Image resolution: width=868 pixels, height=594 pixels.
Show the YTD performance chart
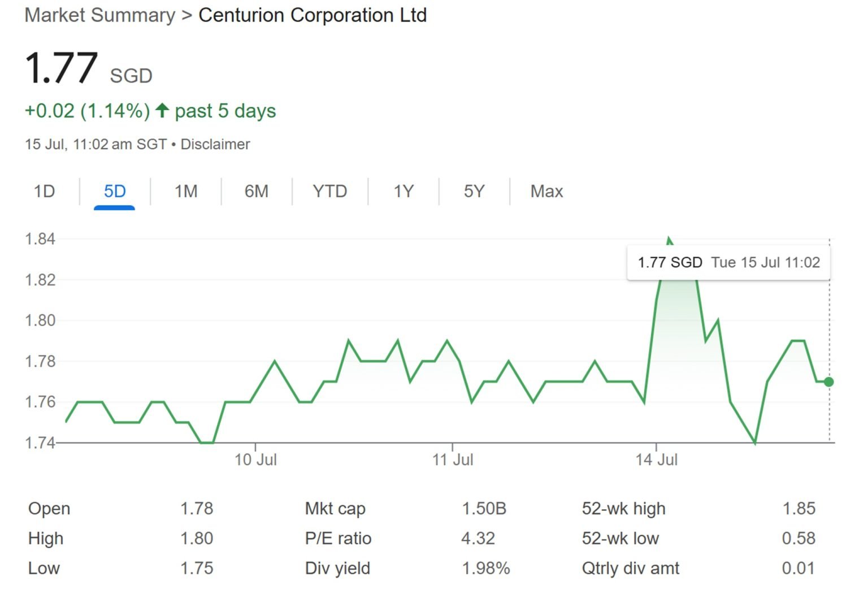329,192
